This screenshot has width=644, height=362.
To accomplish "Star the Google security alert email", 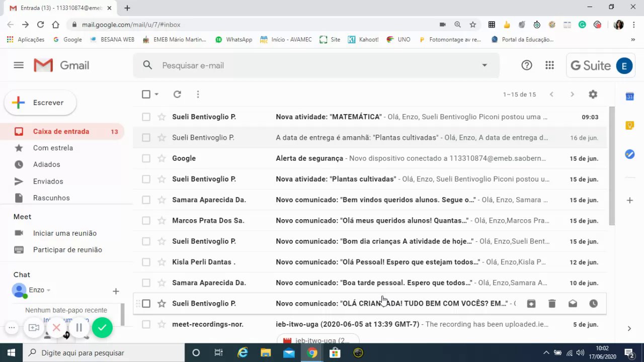I will [x=162, y=158].
